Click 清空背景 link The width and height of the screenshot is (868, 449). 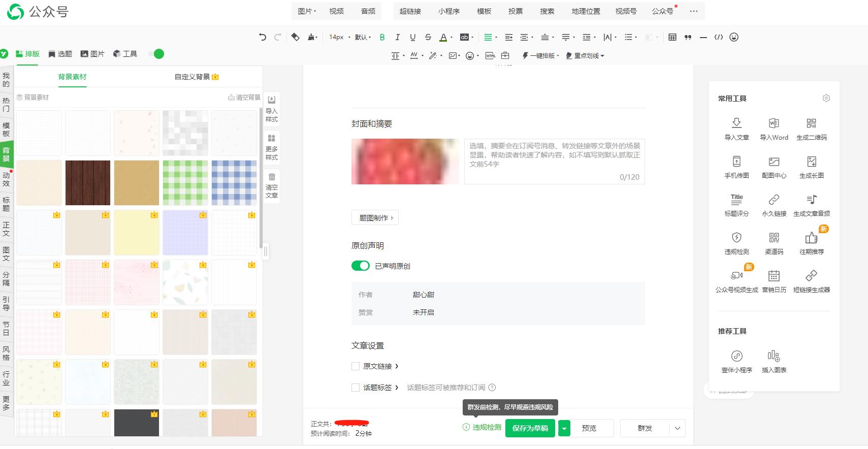(x=244, y=97)
